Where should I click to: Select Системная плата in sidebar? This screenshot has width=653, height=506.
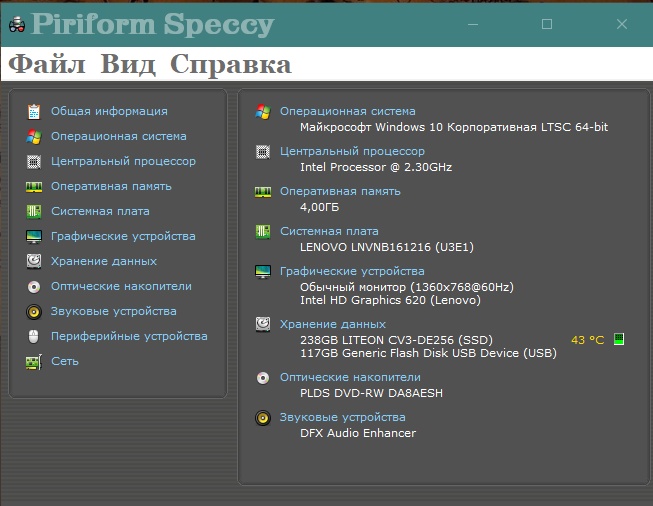point(100,211)
